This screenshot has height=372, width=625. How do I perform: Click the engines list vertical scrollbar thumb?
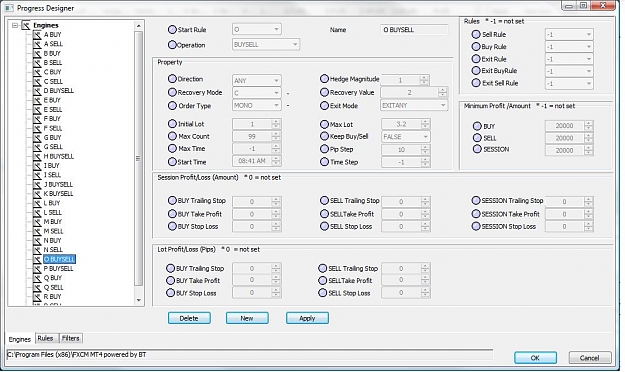coord(138,158)
